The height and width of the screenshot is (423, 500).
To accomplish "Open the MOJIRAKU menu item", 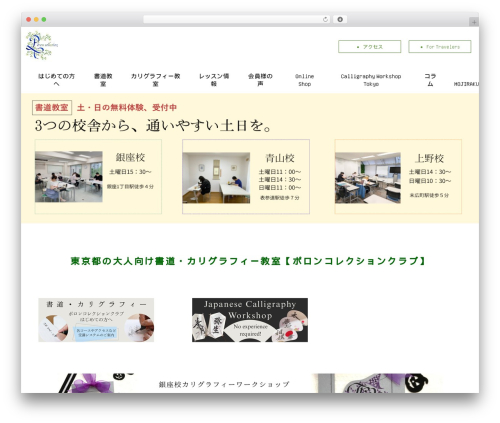I will (x=466, y=84).
